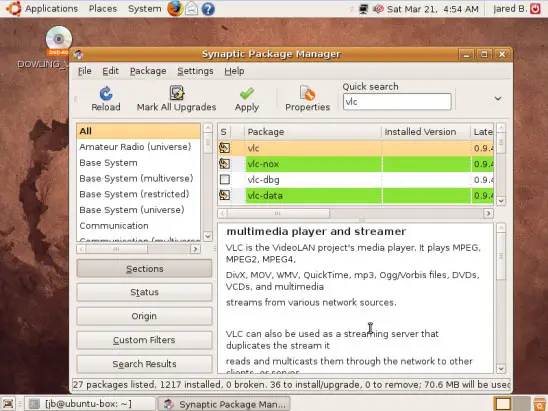Select the All section
Viewport: 548px width, 411px height.
(x=138, y=131)
